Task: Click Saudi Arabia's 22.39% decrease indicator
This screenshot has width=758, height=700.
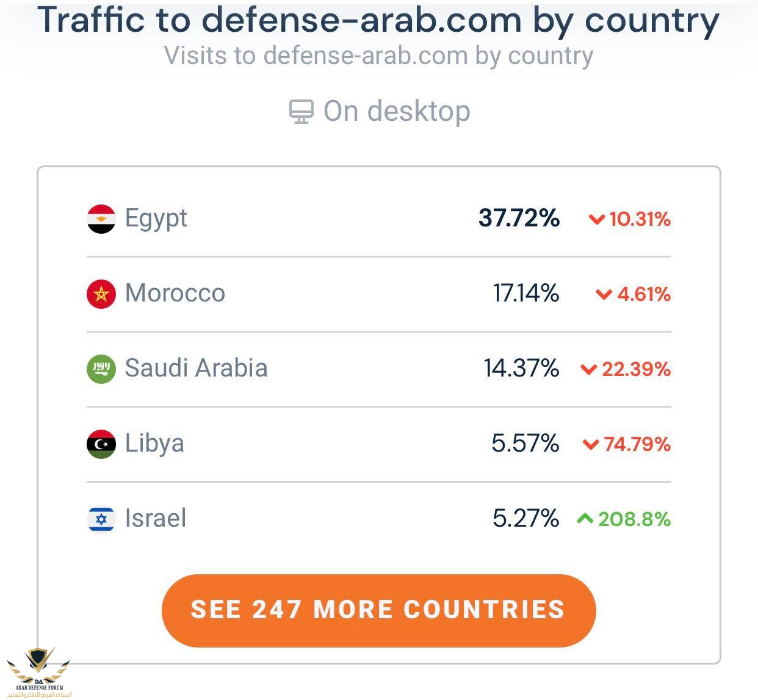Action: coord(626,369)
